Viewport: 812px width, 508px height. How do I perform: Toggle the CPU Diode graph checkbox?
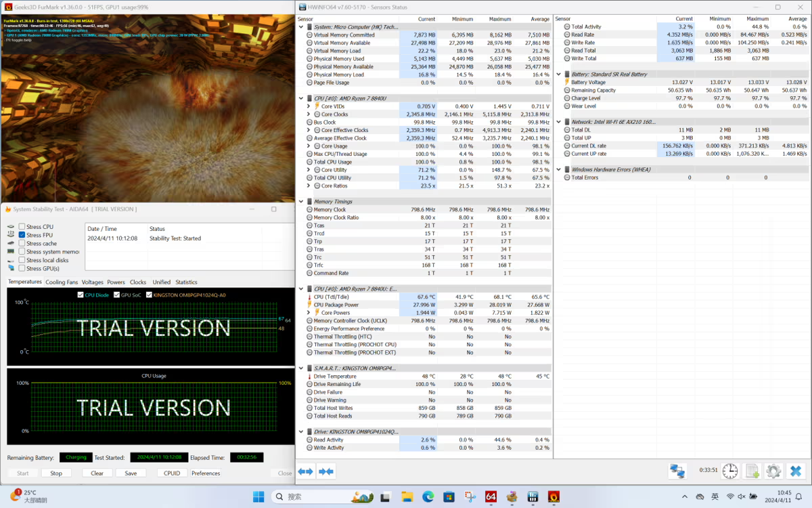[x=81, y=295]
